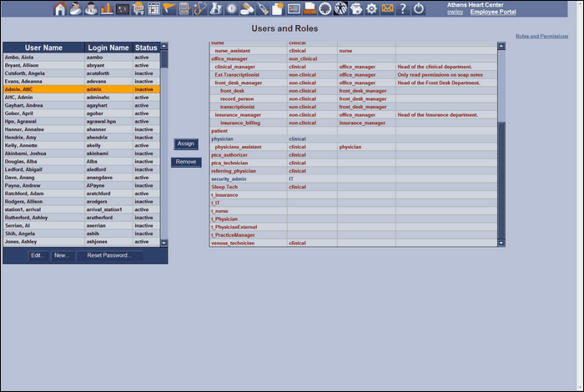Viewport: 584px width, 392px height.
Task: Open the starburst alert icon
Action: pos(231,8)
